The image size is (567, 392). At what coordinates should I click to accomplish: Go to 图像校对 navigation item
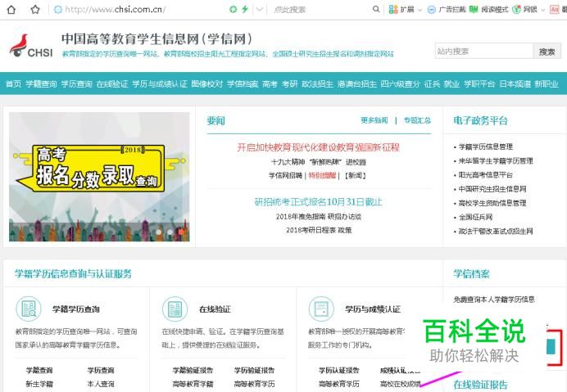click(x=206, y=83)
